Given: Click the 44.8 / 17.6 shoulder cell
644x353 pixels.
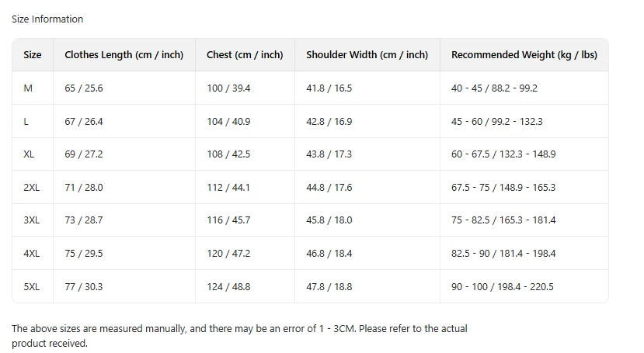Looking at the screenshot, I should coord(329,188).
